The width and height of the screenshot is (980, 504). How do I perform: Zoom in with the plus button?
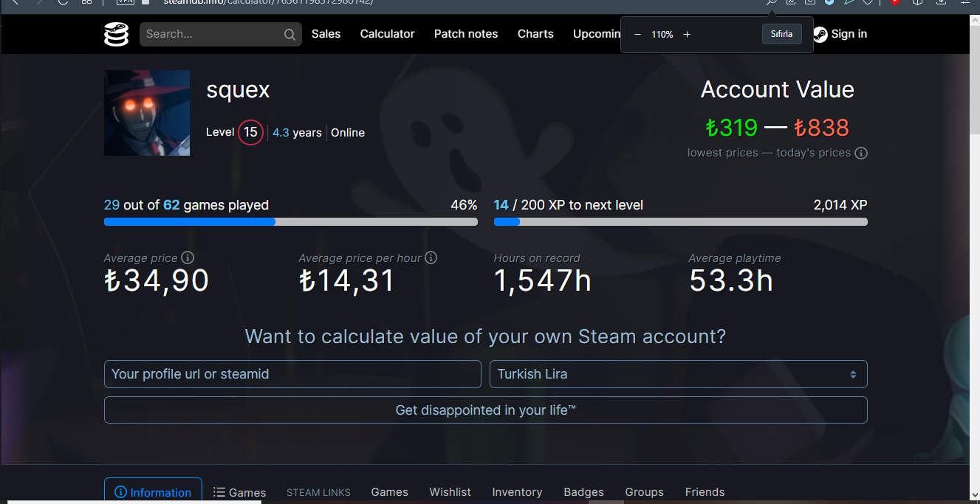pyautogui.click(x=687, y=35)
